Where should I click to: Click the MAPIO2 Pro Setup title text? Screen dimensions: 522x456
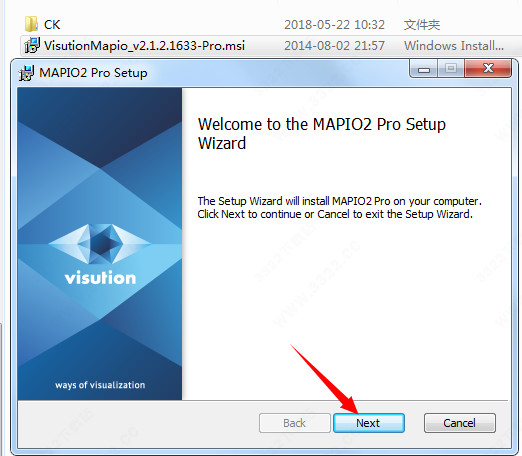click(x=93, y=73)
